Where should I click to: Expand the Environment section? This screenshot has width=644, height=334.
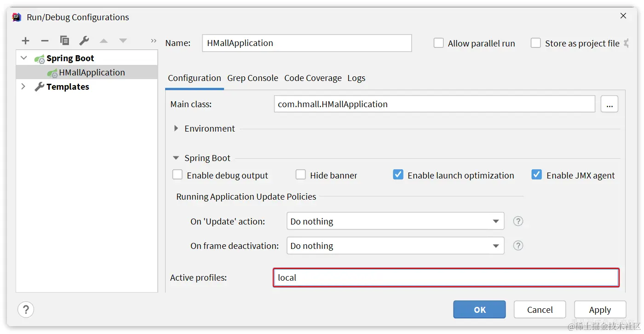pyautogui.click(x=176, y=128)
